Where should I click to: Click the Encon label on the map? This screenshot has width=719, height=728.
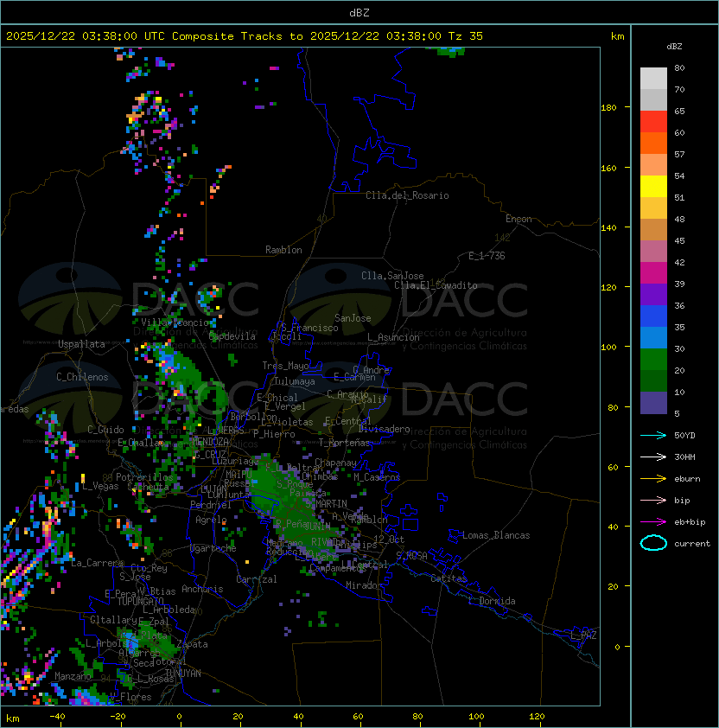(x=519, y=218)
